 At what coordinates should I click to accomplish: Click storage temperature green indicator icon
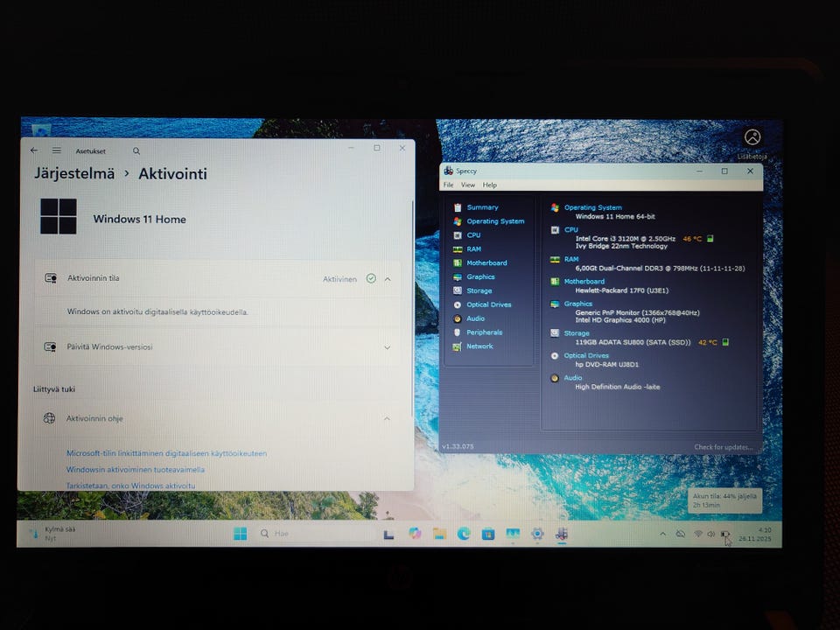726,342
